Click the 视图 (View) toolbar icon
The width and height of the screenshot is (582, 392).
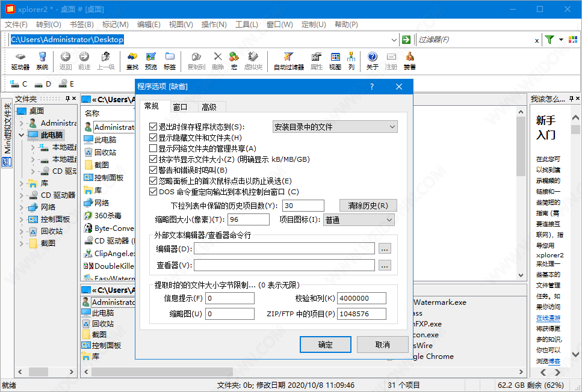click(x=335, y=60)
